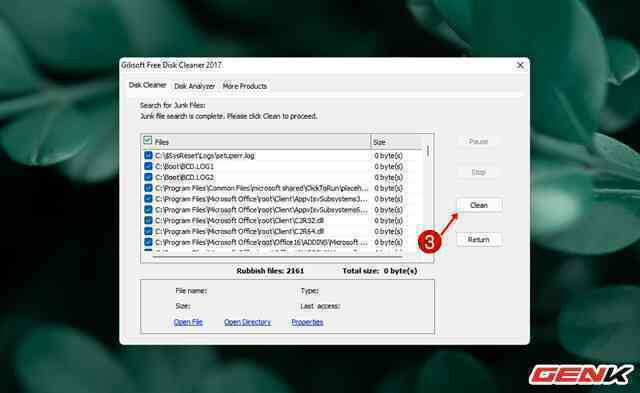The height and width of the screenshot is (393, 640).
Task: Toggle the select-all checkbox beside Files header
Action: pos(148,141)
